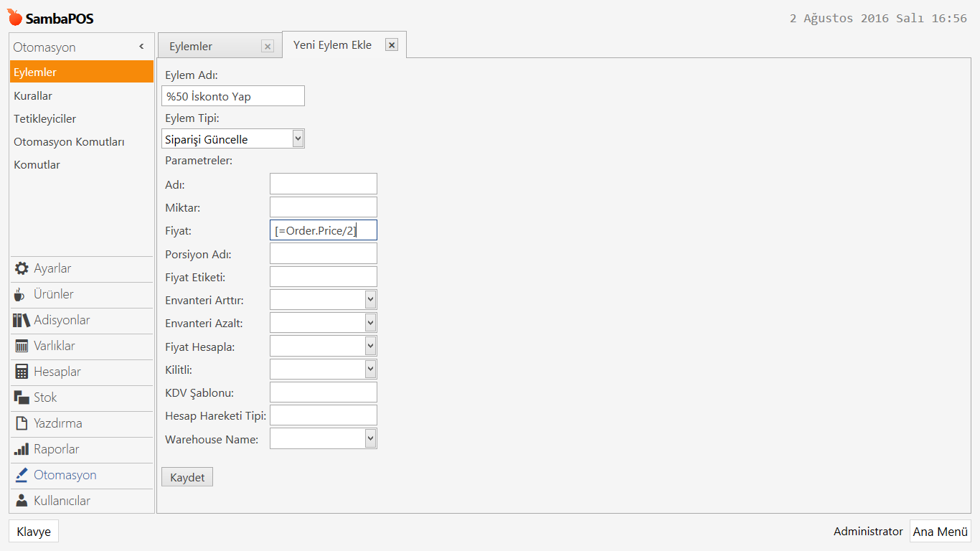Click the Kullanıcılar person icon
Viewport: 980px width, 551px height.
pos(22,501)
